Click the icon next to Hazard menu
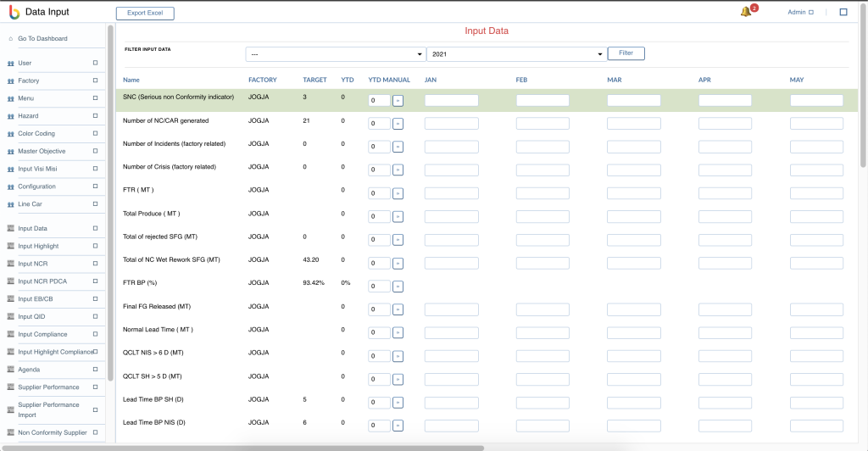 pos(10,116)
